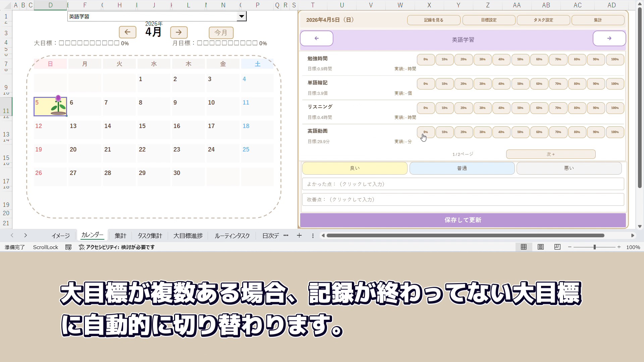Click the flower icon on April 5

pos(58,106)
